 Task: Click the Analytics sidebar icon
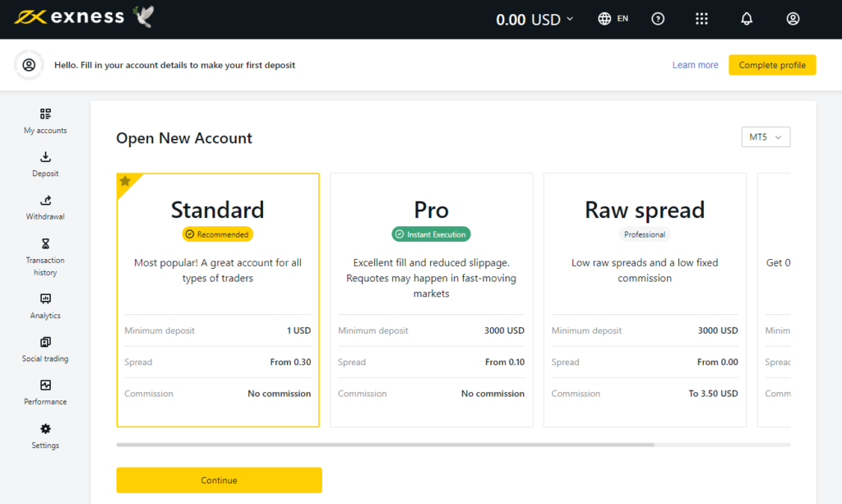[45, 299]
